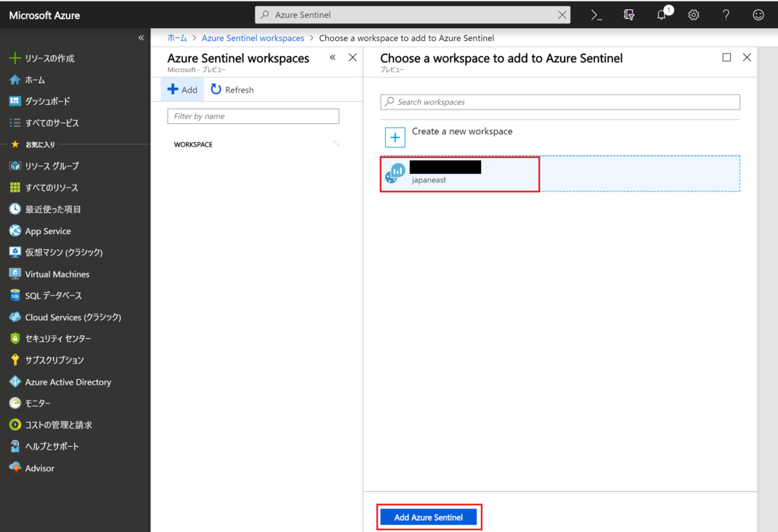
Task: Go to ホーム in the sidebar
Action: click(35, 80)
